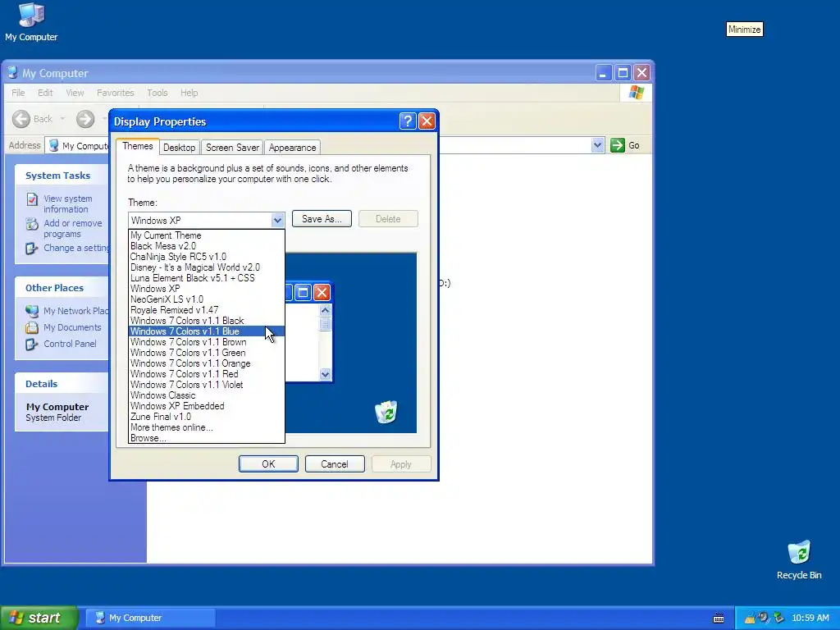Open the Edit menu
This screenshot has height=630, width=840.
45,93
